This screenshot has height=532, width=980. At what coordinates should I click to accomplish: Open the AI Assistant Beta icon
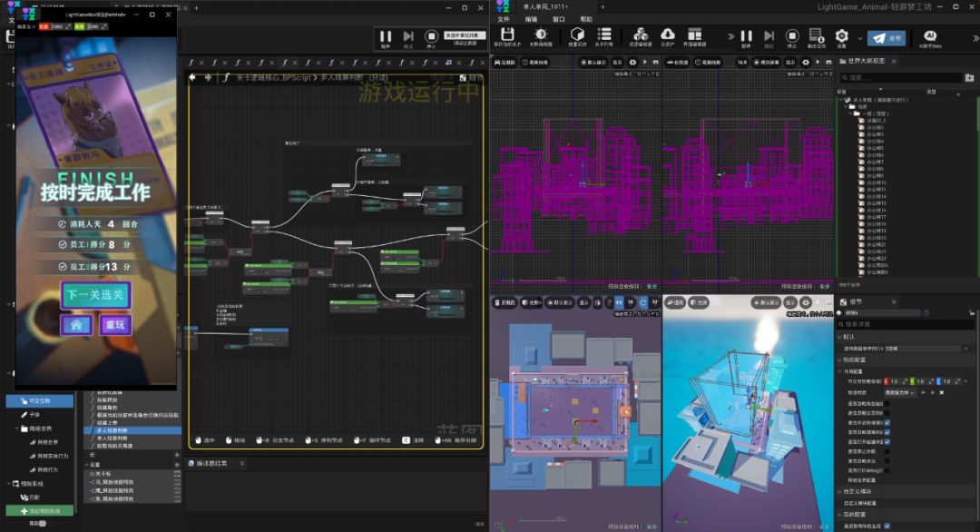pyautogui.click(x=929, y=37)
